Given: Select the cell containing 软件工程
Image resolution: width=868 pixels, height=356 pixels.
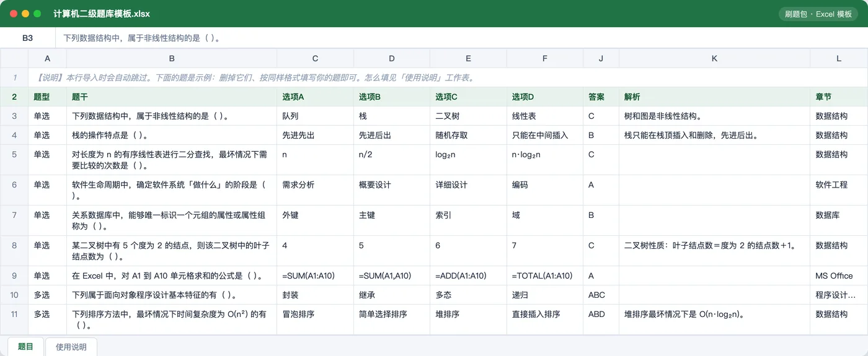Looking at the screenshot, I should 839,190.
